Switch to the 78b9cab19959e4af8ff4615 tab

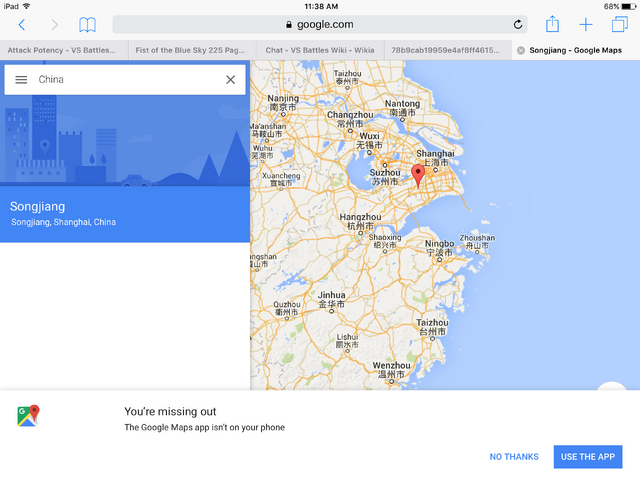(x=448, y=50)
